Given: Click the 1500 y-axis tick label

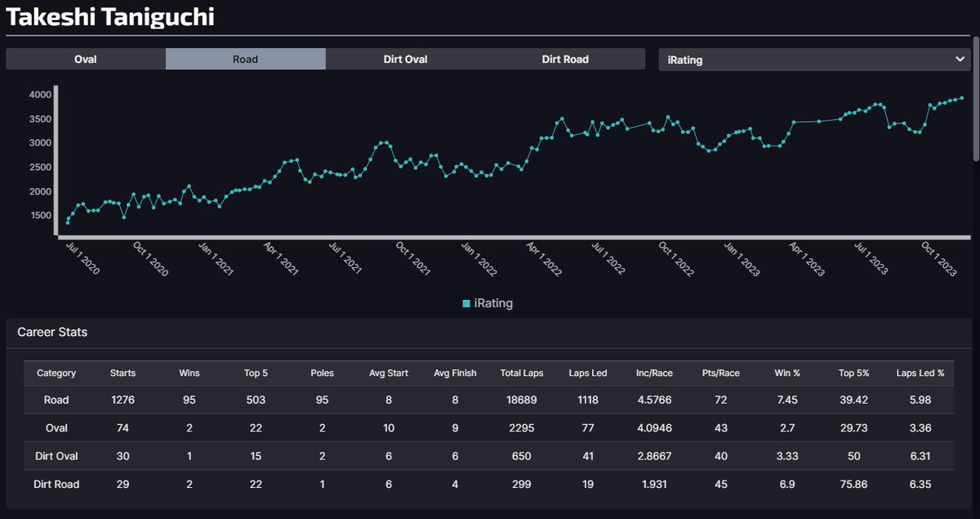Looking at the screenshot, I should 39,216.
